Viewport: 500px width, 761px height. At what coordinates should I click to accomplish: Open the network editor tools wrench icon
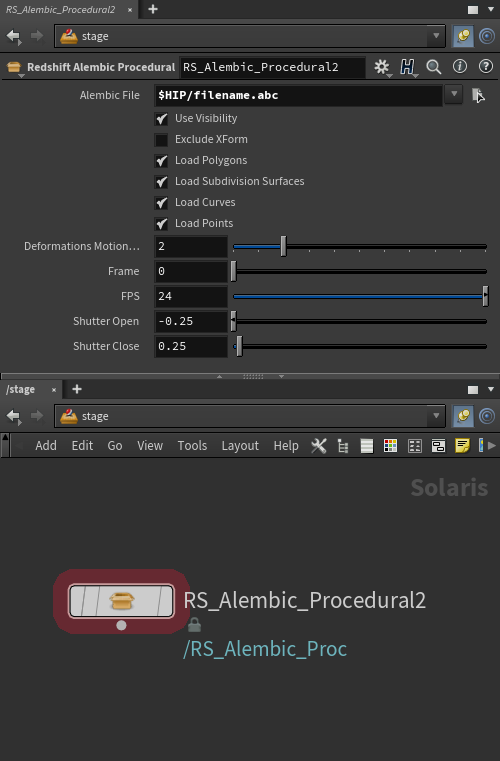(x=319, y=446)
